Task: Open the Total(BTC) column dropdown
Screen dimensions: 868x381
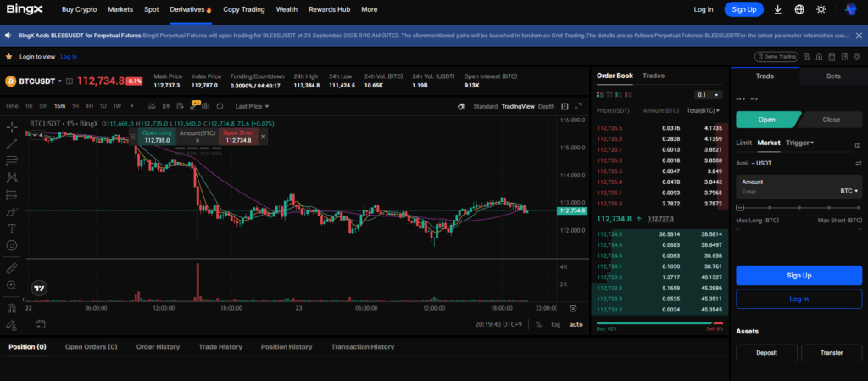Action: point(703,111)
